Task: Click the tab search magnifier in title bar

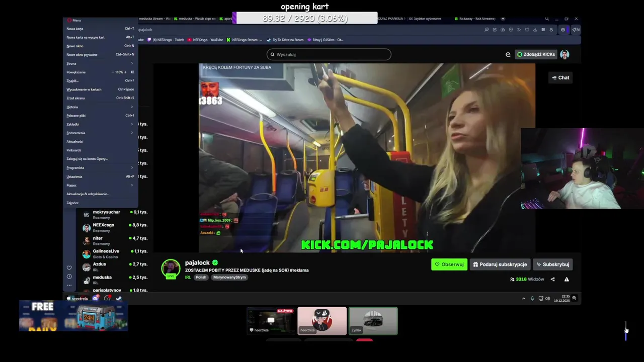Action: [547, 19]
